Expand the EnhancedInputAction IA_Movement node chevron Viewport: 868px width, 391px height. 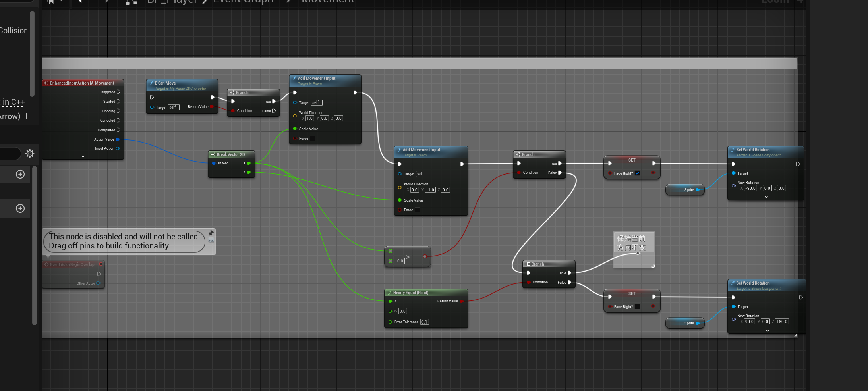click(83, 156)
